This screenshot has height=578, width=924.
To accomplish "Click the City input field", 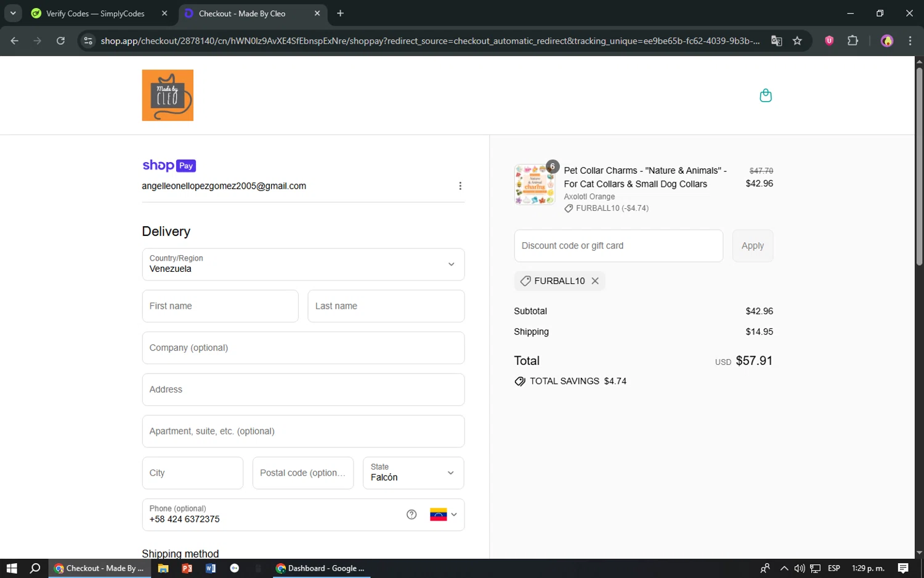I will [x=192, y=473].
